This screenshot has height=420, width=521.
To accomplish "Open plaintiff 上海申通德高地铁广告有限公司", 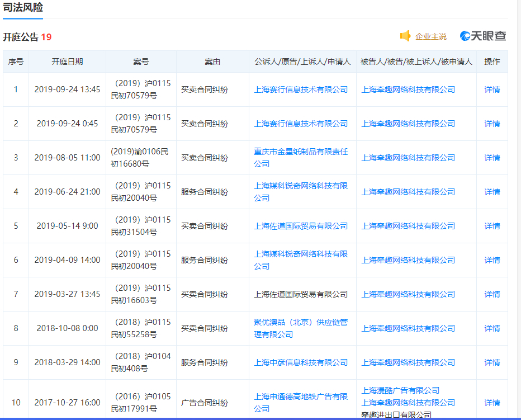I will point(301,403).
